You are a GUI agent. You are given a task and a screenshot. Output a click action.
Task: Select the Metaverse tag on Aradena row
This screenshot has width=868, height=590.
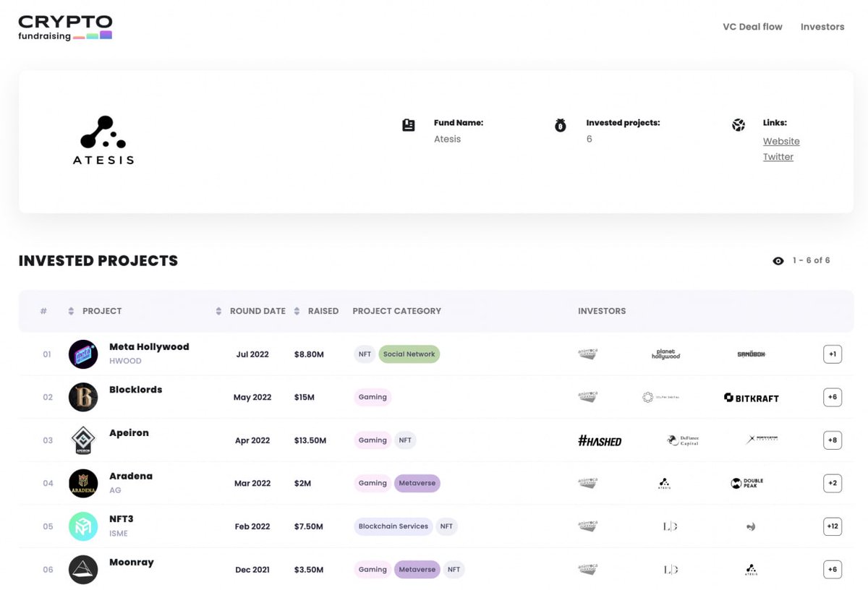pos(417,483)
